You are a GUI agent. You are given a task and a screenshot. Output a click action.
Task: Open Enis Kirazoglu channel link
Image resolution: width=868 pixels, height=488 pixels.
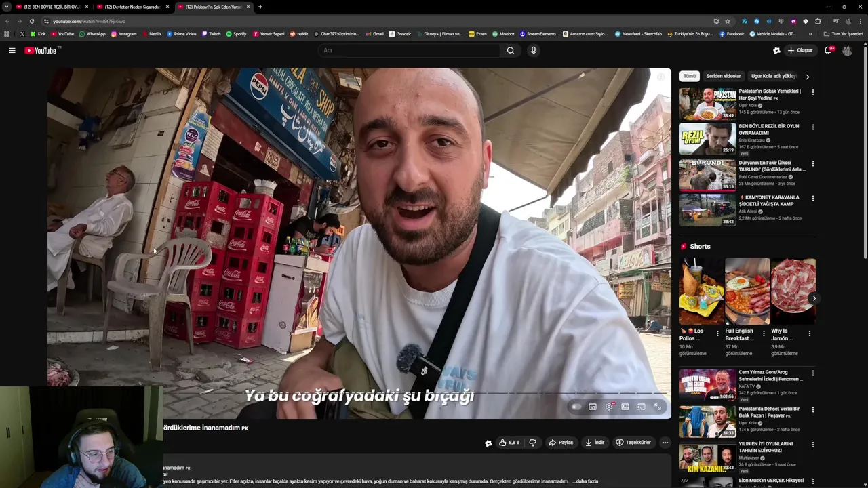pyautogui.click(x=753, y=140)
